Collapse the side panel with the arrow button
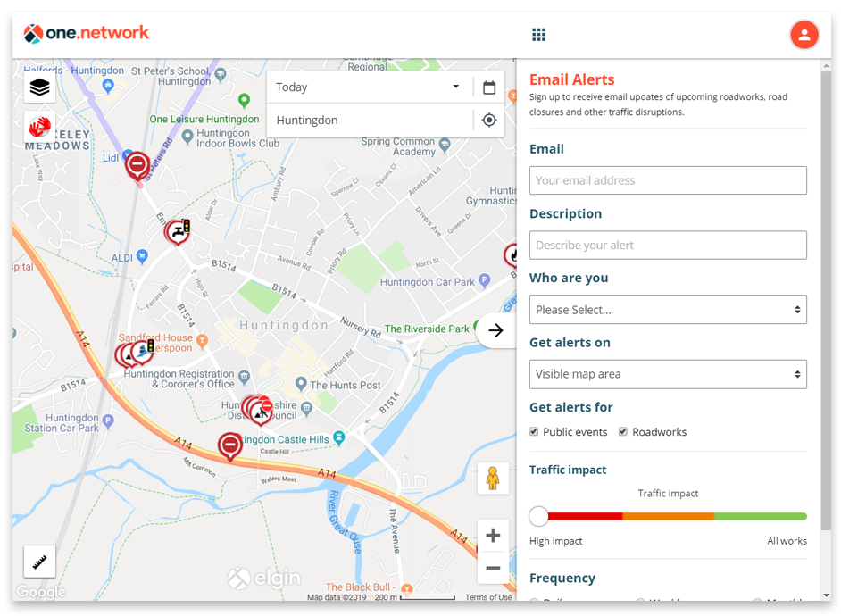The width and height of the screenshot is (841, 616). (x=496, y=330)
